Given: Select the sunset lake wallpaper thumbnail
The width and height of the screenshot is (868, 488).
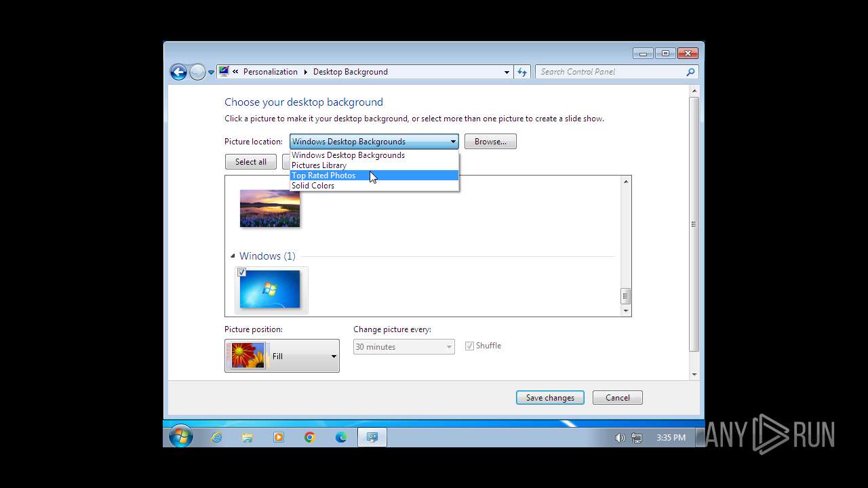Looking at the screenshot, I should click(x=270, y=208).
